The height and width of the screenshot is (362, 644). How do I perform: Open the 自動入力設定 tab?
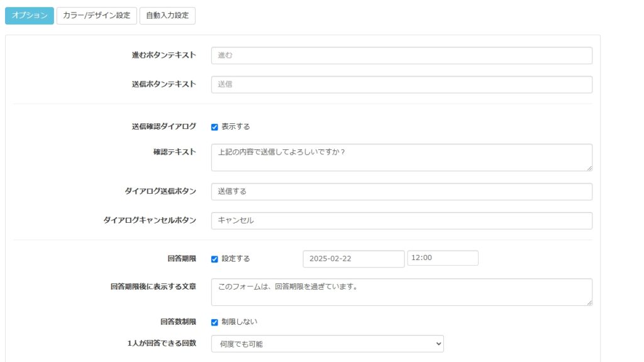tap(167, 16)
